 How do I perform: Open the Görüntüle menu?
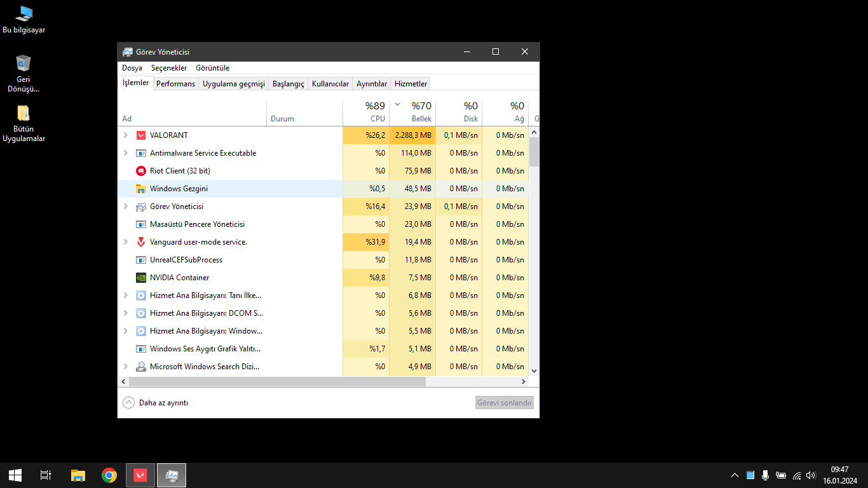pyautogui.click(x=213, y=68)
